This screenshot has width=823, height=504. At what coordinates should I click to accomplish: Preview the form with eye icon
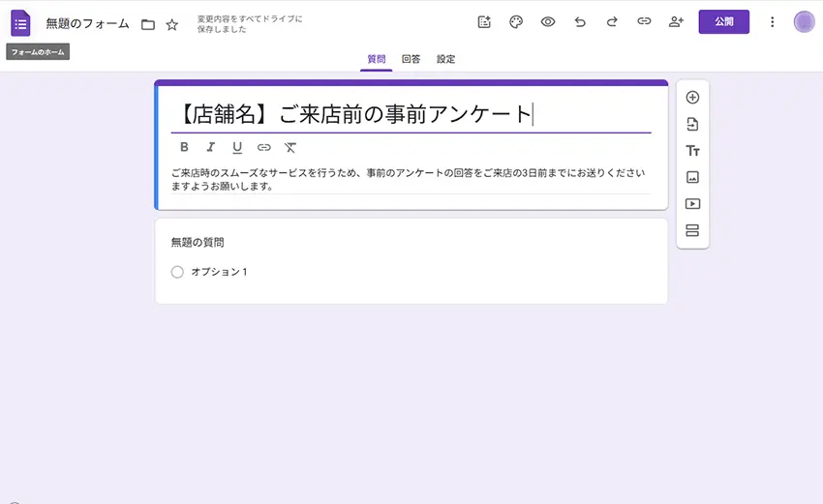tap(548, 22)
